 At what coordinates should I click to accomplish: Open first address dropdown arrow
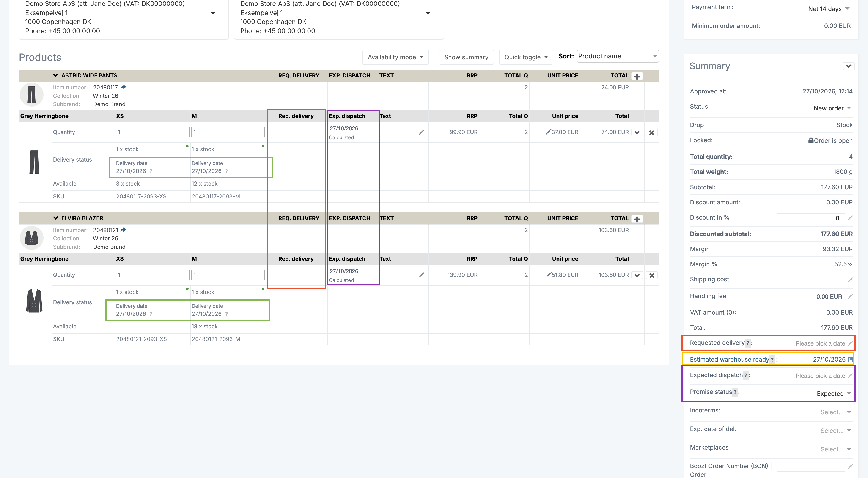(213, 13)
